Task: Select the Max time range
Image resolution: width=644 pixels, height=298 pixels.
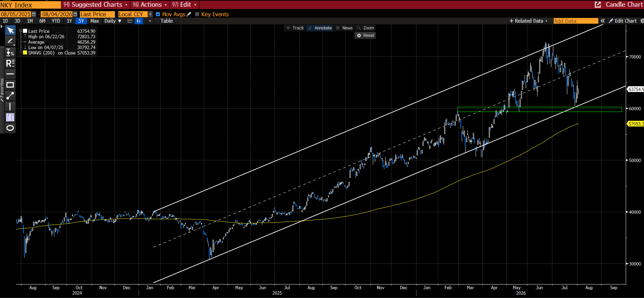Action: [95, 21]
